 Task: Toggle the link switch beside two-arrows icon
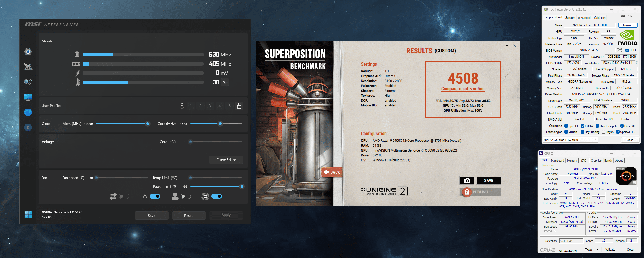(124, 197)
